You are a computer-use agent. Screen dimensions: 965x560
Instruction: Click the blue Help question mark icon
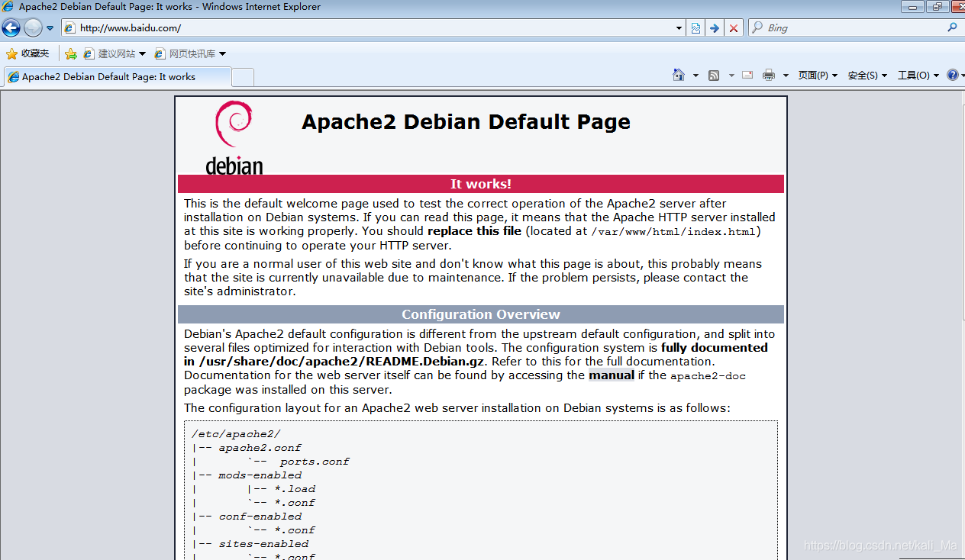(953, 75)
